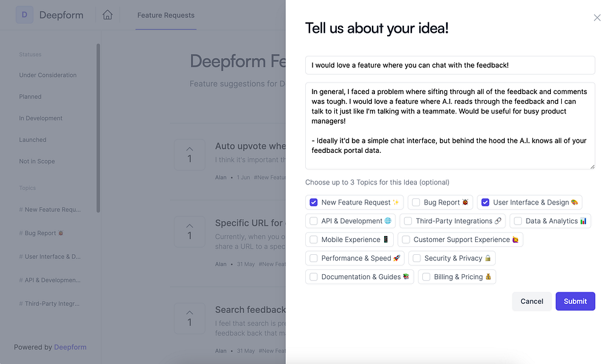
Task: Uncheck User Interface & Design topic
Action: [485, 203]
